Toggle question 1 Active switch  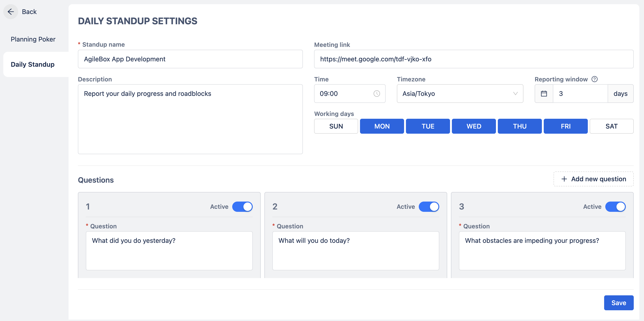[242, 207]
